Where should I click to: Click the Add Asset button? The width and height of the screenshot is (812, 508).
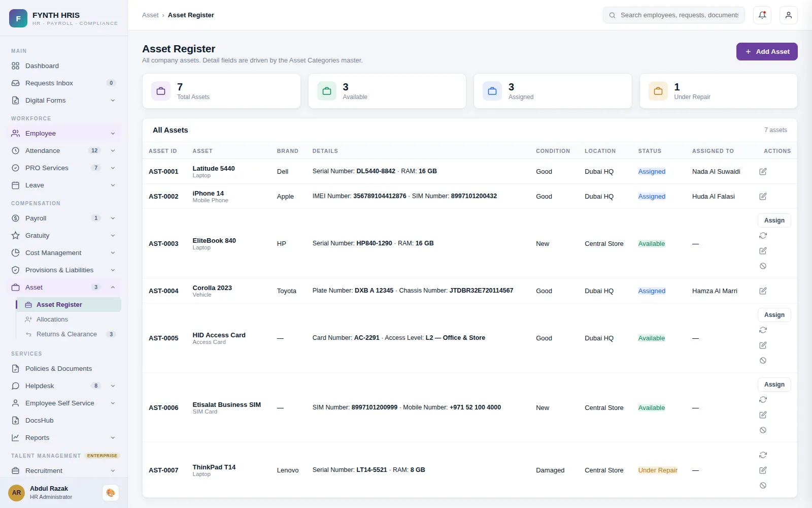(x=767, y=52)
